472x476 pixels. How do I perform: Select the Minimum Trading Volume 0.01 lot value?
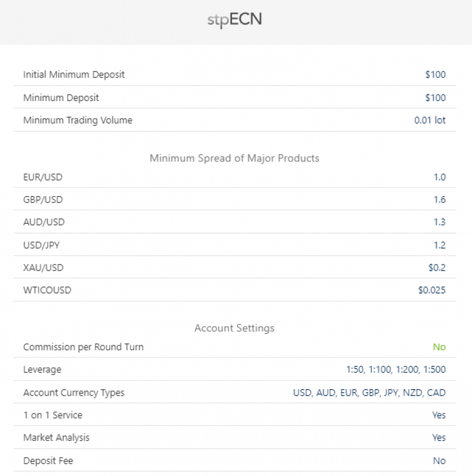[x=430, y=120]
